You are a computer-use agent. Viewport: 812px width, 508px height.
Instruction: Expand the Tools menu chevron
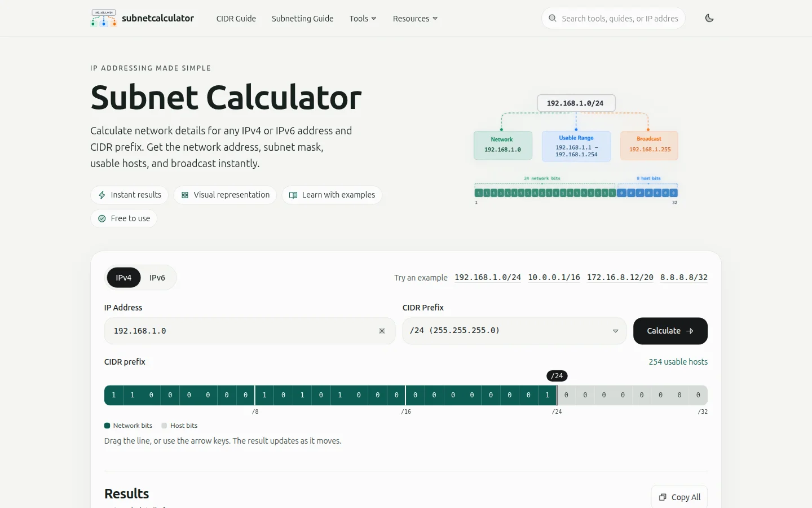point(374,19)
